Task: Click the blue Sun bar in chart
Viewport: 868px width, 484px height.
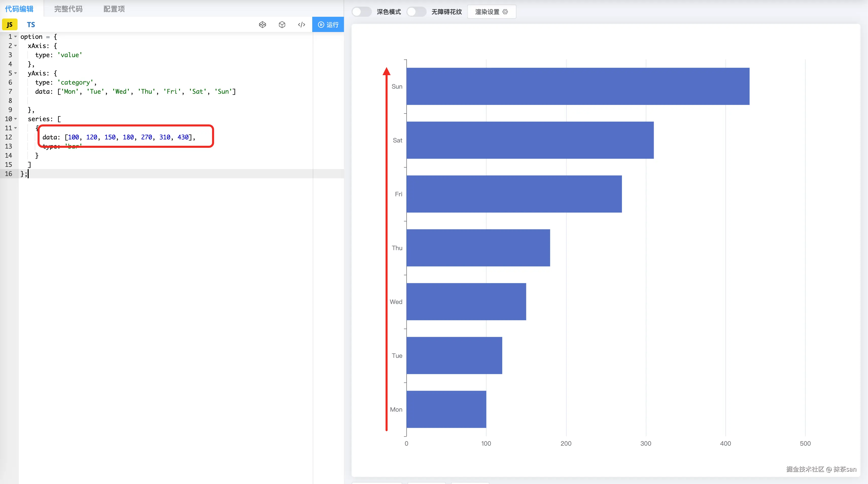Action: (x=578, y=86)
